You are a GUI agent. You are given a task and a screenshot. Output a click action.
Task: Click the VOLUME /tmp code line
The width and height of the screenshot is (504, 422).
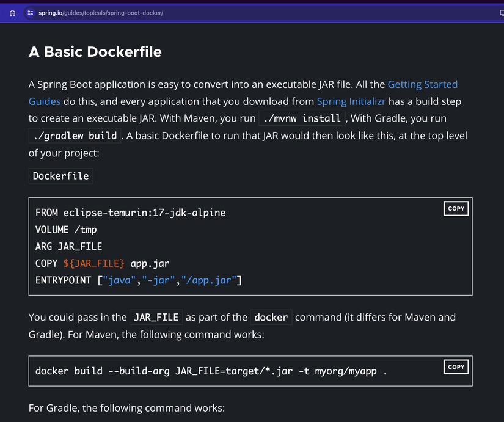[66, 230]
